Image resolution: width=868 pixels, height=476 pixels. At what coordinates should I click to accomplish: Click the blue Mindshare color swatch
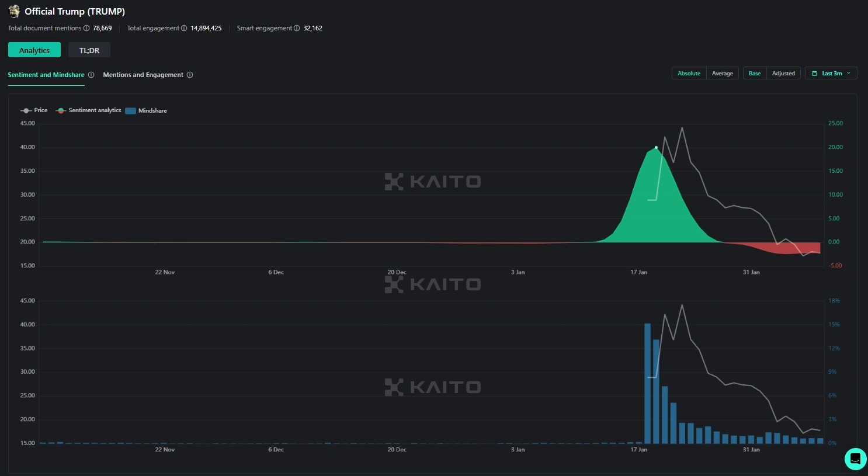click(x=130, y=111)
